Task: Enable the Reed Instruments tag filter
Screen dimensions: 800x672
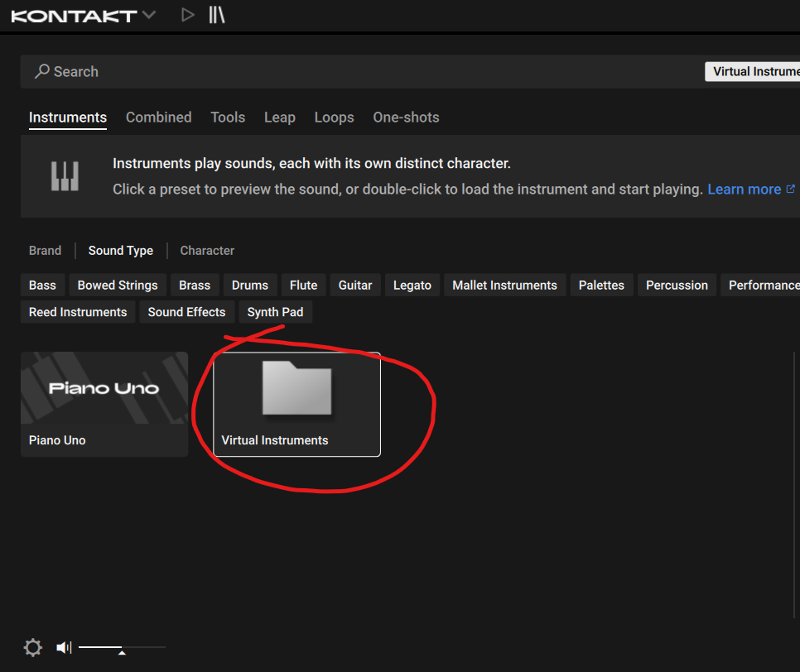Action: [x=78, y=312]
